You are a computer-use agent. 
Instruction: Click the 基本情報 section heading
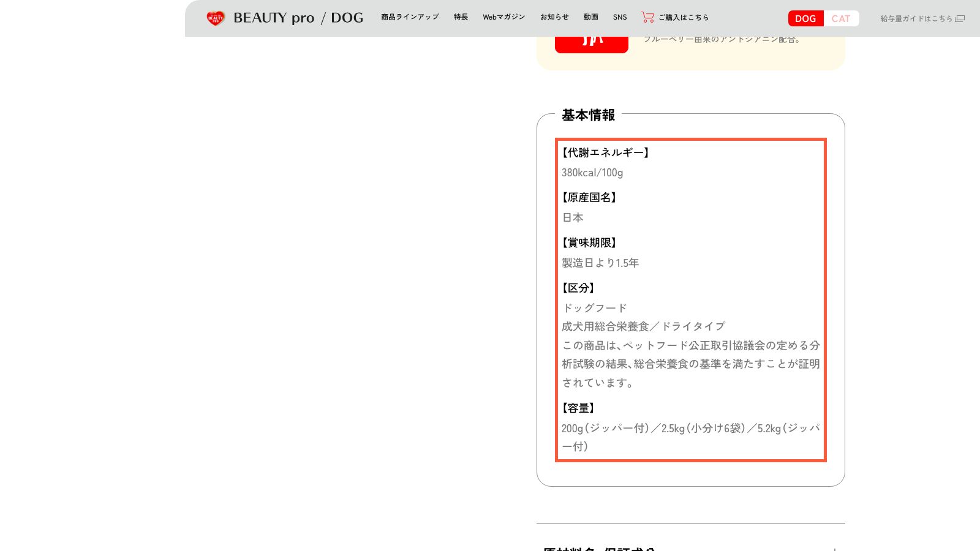point(588,115)
